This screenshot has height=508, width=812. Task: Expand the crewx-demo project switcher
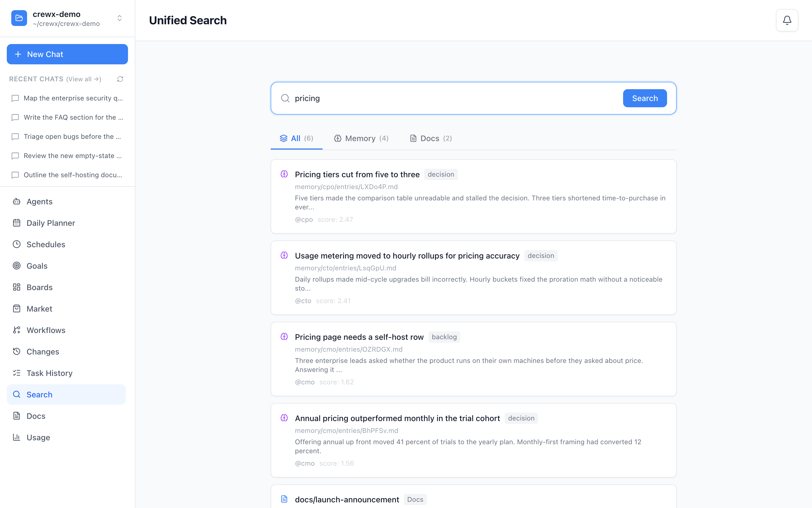(120, 18)
